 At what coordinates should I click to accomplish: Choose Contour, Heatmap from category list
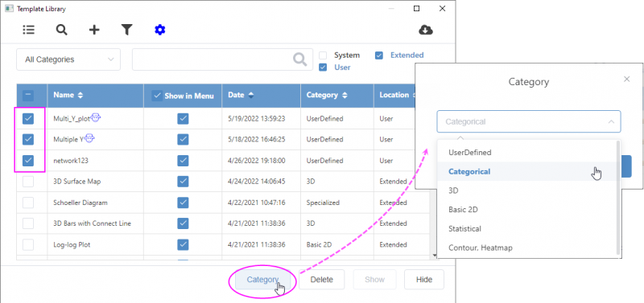526,248
